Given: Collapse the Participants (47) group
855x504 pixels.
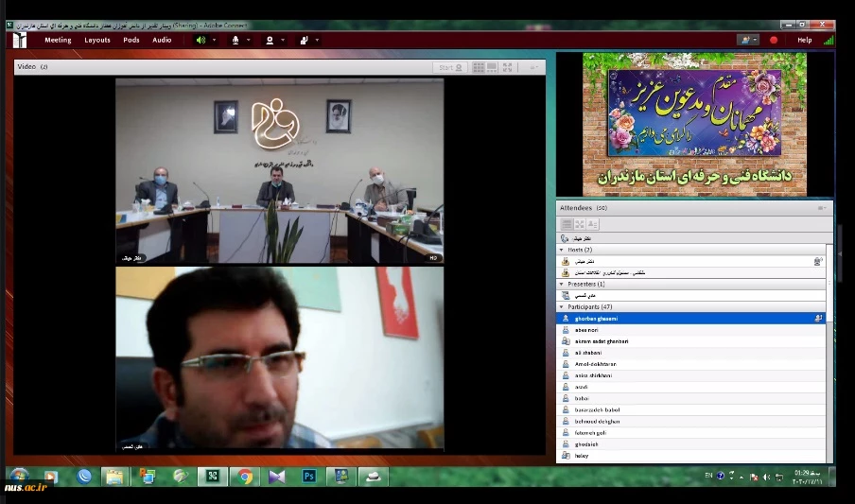Looking at the screenshot, I should (x=561, y=307).
